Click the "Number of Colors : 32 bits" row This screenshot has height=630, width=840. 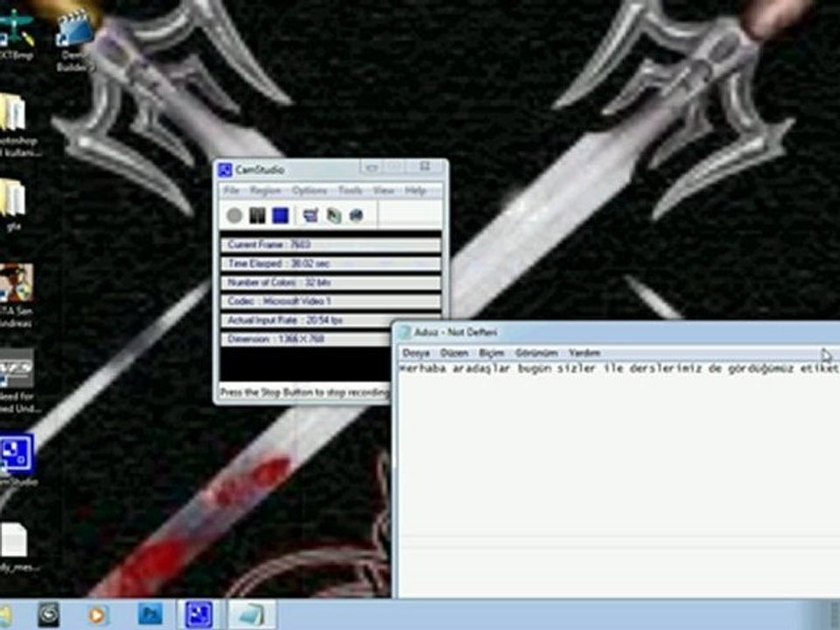tap(331, 283)
